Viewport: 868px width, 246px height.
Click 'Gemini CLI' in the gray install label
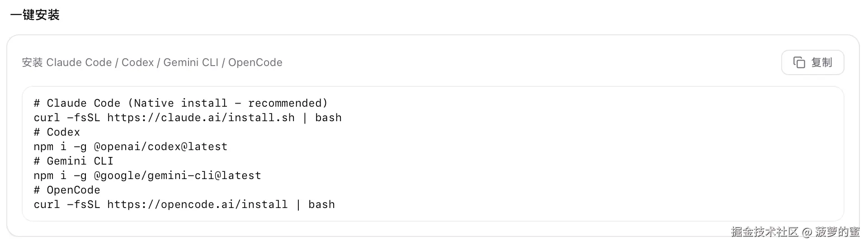coord(191,62)
